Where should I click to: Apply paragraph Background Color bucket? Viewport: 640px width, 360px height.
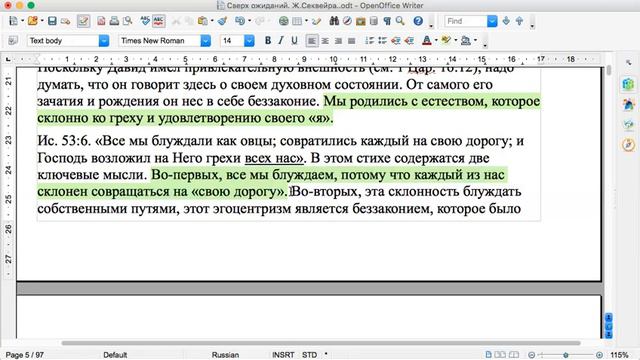466,40
